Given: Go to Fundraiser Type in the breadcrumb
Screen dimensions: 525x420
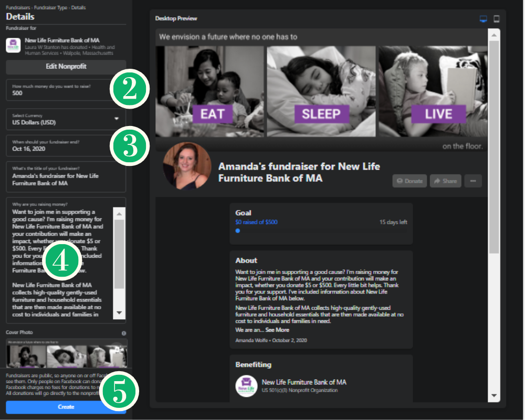Looking at the screenshot, I should pos(50,8).
